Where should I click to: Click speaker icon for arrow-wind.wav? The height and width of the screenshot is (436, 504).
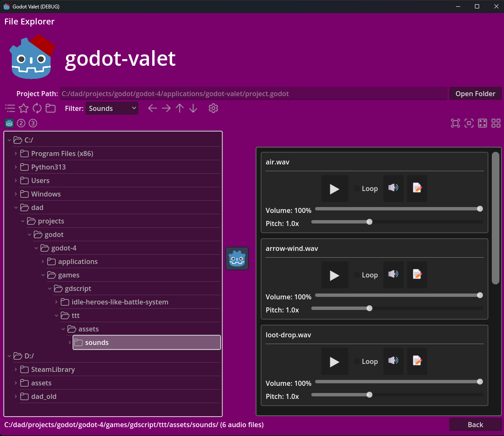(x=393, y=275)
